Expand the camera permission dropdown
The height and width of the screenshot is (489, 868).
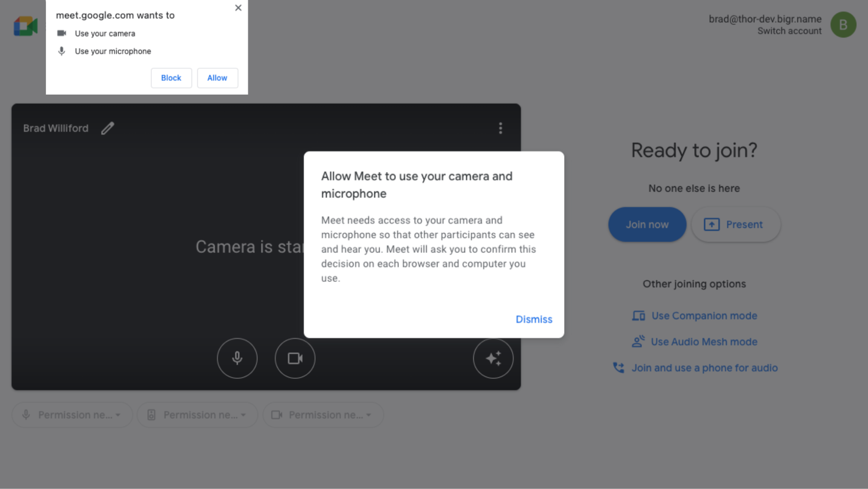tap(370, 414)
